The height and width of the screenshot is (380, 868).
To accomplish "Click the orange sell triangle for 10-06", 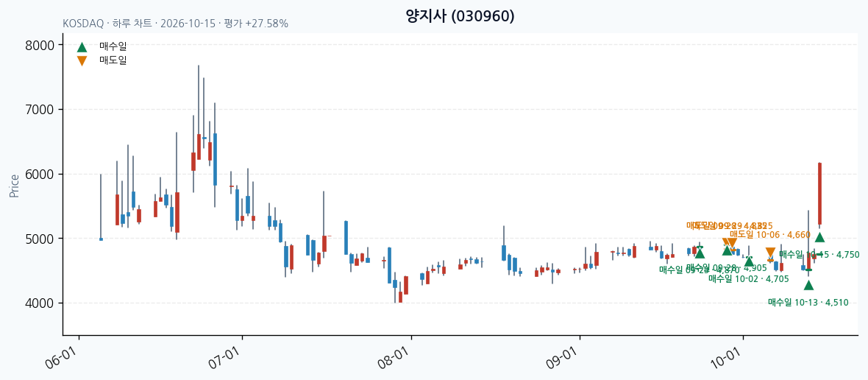I will pos(771,253).
